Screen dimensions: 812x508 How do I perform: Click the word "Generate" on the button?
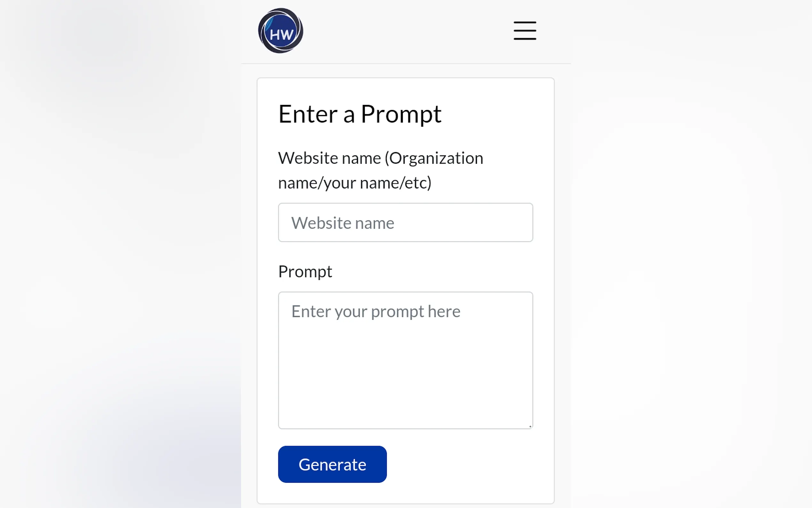click(332, 465)
